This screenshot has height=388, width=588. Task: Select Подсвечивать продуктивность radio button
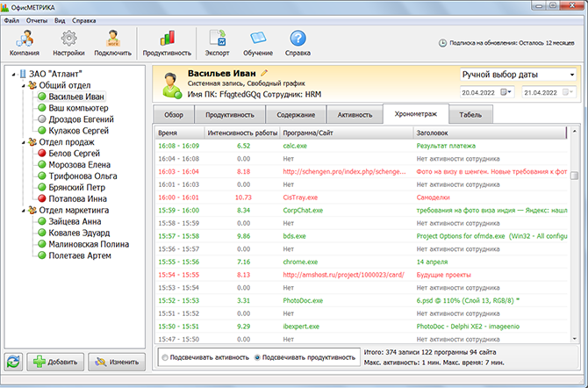pos(258,357)
